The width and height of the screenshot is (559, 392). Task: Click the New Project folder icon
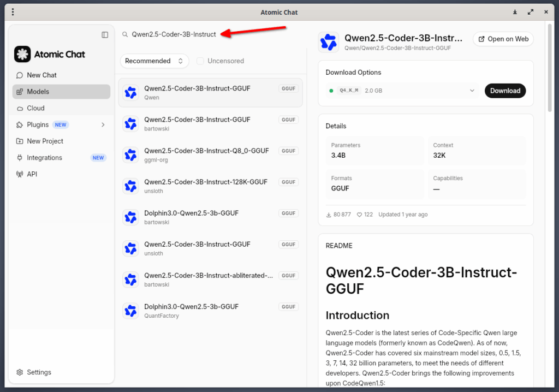pos(20,141)
